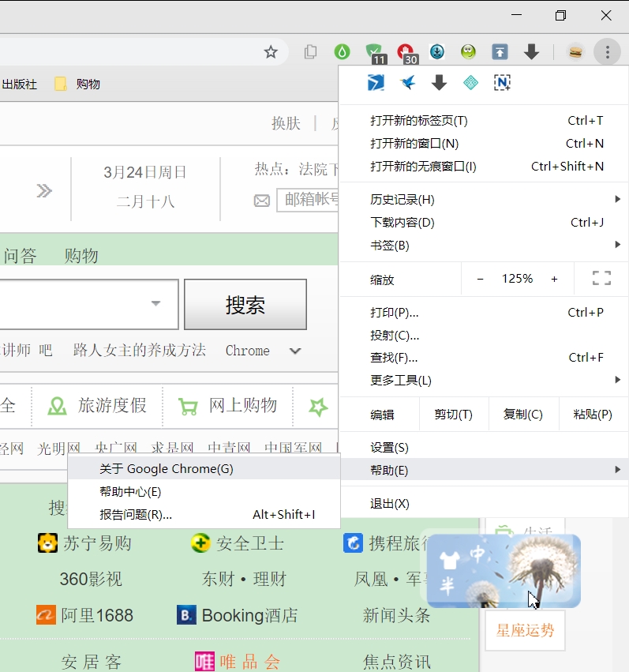Select 查找 menu item
629x672 pixels.
(x=484, y=358)
